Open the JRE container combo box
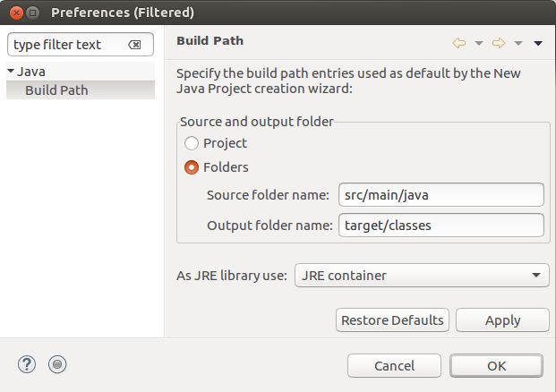 422,276
